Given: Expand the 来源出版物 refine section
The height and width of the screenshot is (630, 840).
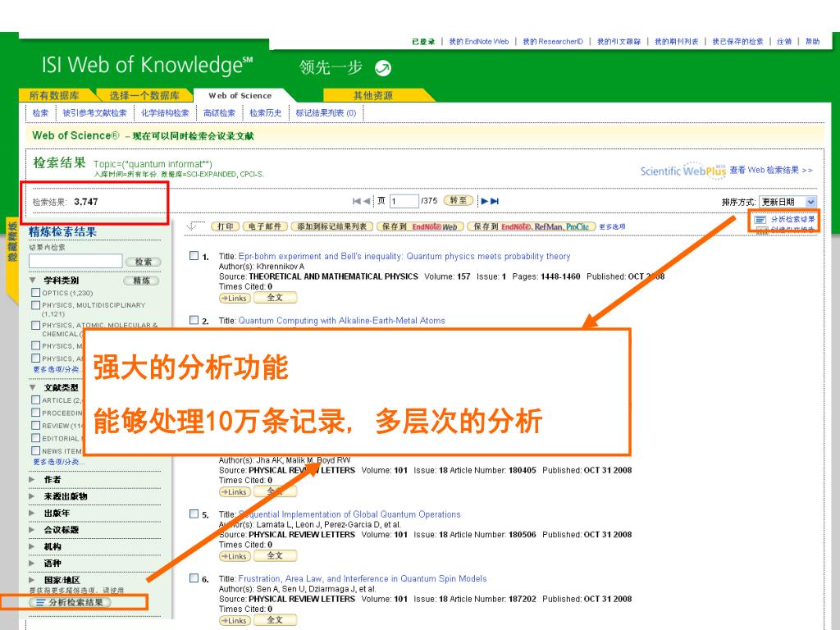Looking at the screenshot, I should click(x=32, y=496).
